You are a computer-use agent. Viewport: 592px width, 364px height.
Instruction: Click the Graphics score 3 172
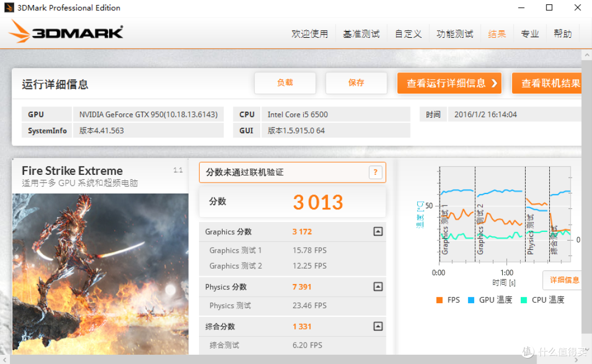pyautogui.click(x=302, y=232)
